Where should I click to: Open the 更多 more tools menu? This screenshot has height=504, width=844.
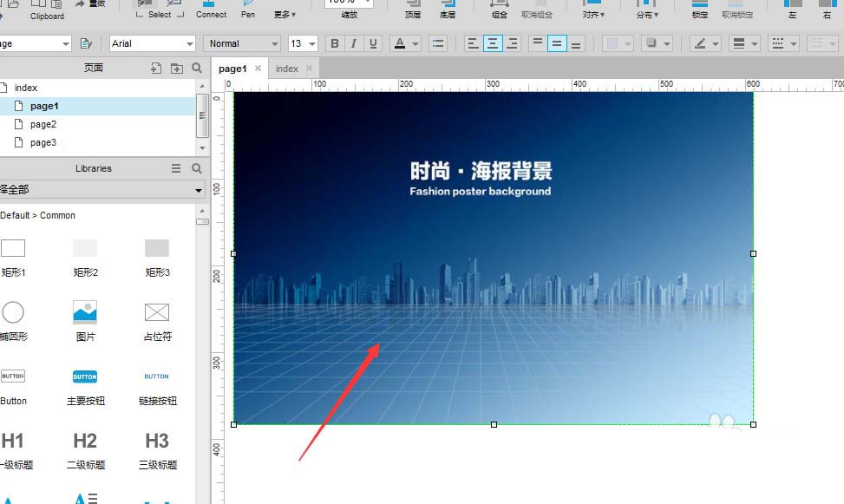point(285,15)
